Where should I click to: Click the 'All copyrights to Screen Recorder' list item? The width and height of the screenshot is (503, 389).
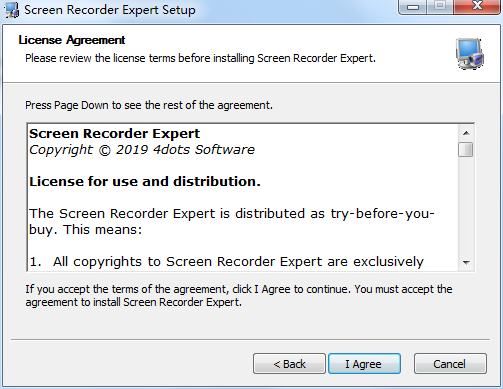tap(227, 262)
